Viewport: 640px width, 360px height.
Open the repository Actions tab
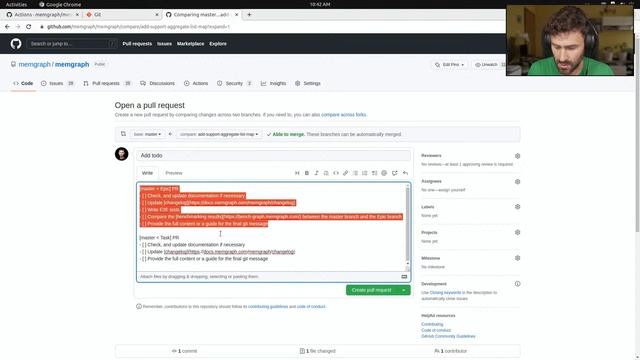coord(196,83)
